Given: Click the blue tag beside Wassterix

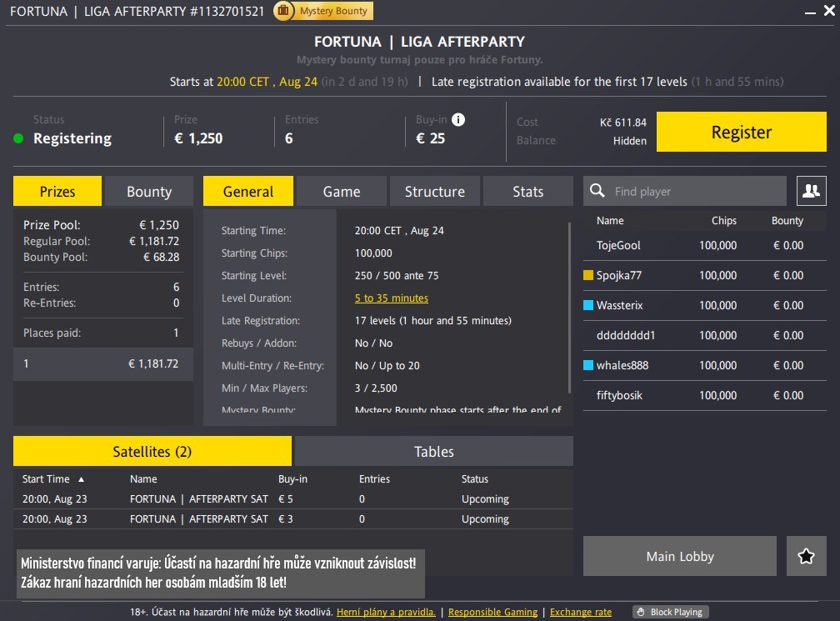Looking at the screenshot, I should (588, 305).
